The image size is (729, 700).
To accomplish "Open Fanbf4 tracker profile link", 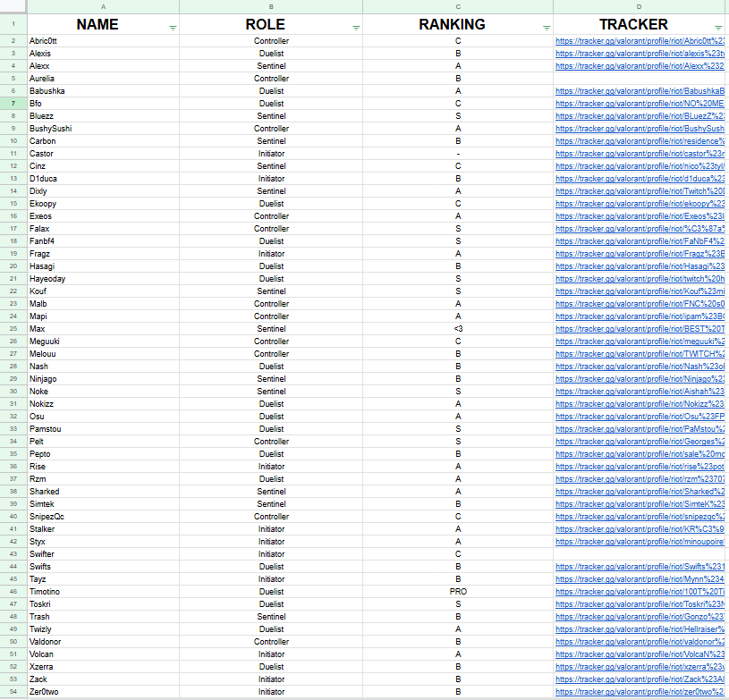I will point(640,241).
